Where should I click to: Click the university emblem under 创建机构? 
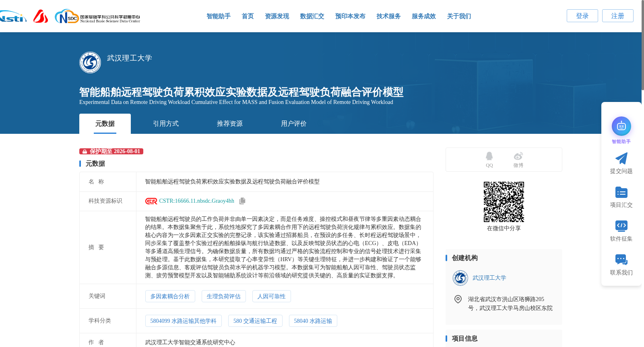pyautogui.click(x=460, y=278)
